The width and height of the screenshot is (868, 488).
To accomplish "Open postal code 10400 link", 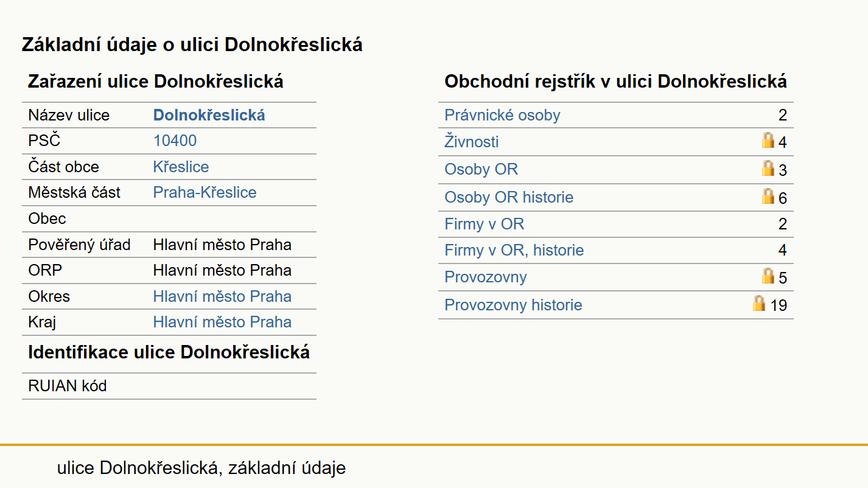I will [175, 141].
